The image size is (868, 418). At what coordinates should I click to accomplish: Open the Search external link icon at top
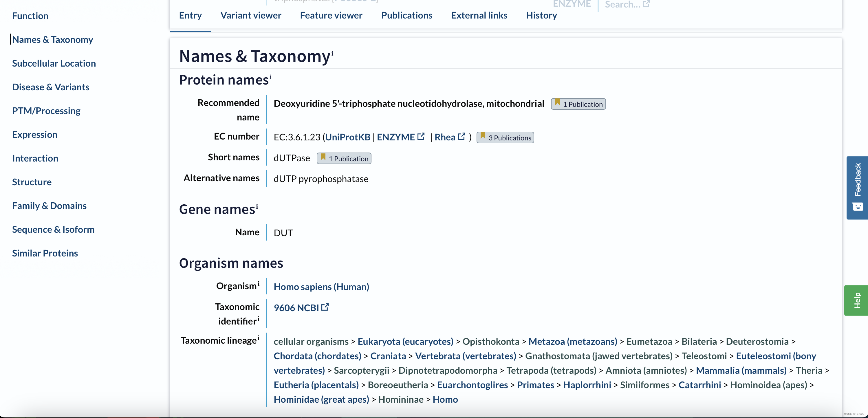(646, 4)
